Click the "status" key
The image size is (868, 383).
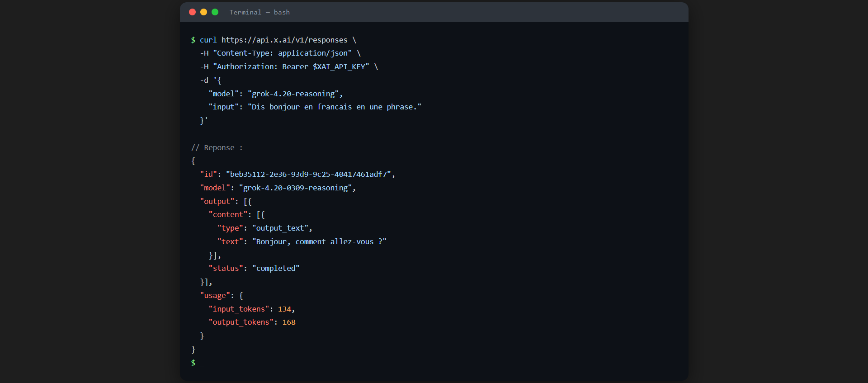coord(226,268)
